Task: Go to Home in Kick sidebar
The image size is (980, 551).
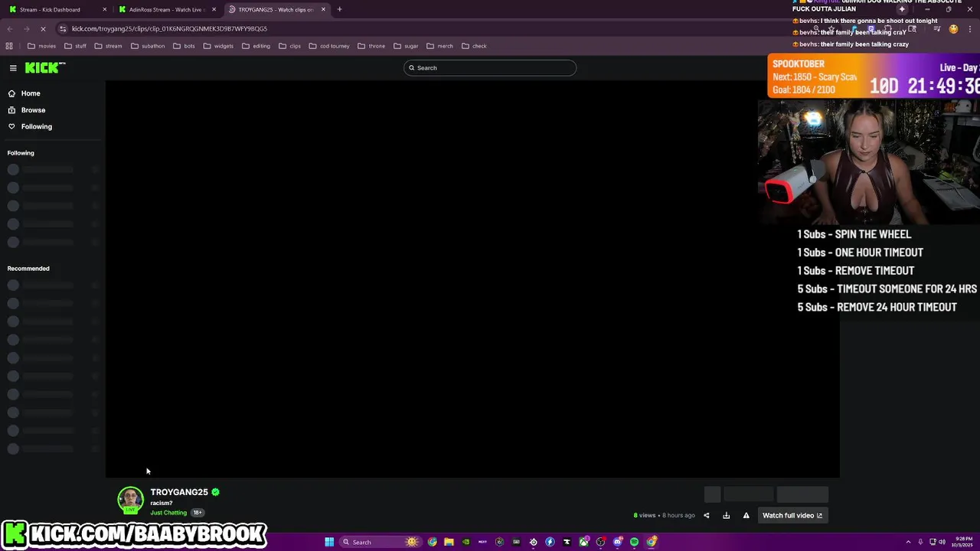Action: tap(31, 93)
